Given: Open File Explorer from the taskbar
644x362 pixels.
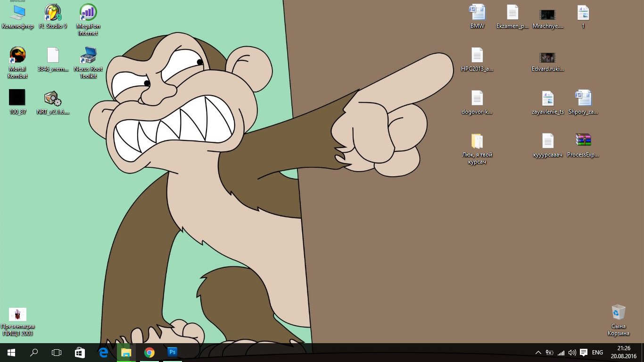Looking at the screenshot, I should tap(126, 352).
